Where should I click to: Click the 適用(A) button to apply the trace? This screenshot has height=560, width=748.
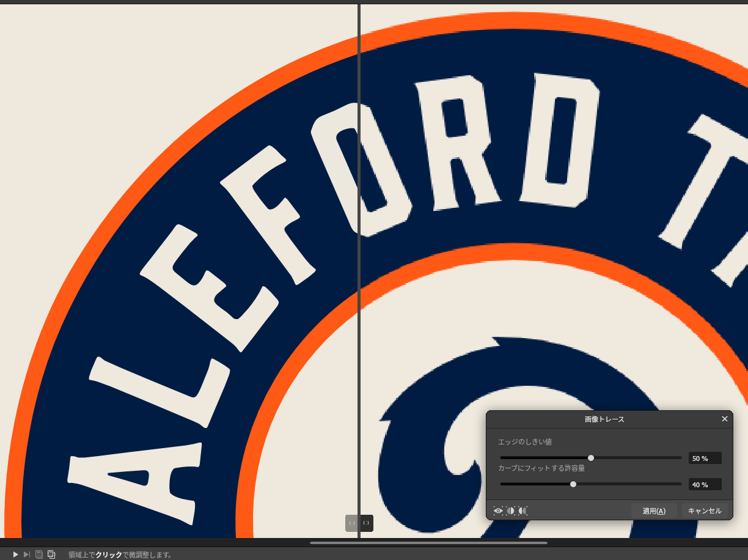[653, 510]
